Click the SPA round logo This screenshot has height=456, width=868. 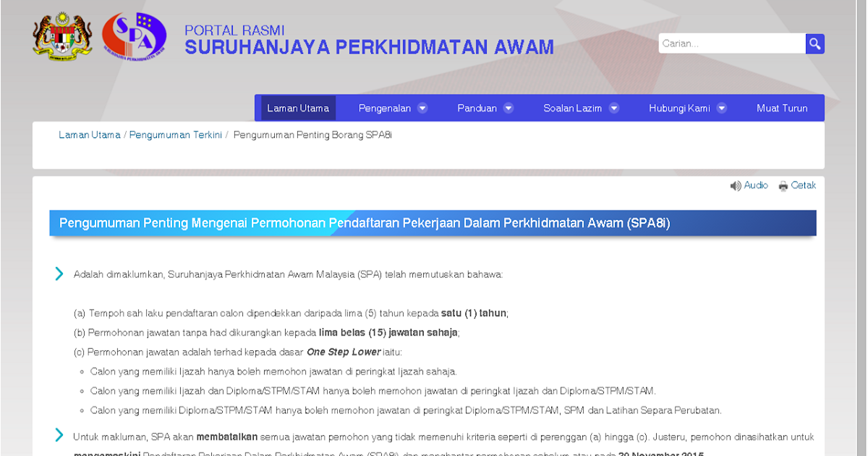click(x=134, y=35)
